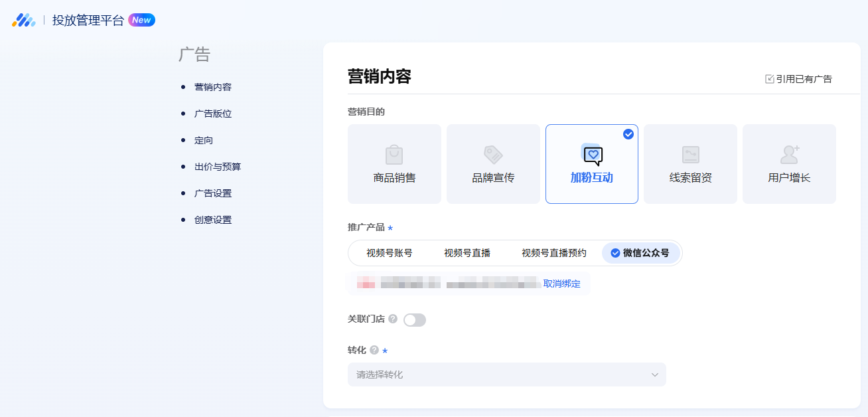The height and width of the screenshot is (417, 868).
Task: Choose 视频号直播预约 as promoted product
Action: (554, 253)
